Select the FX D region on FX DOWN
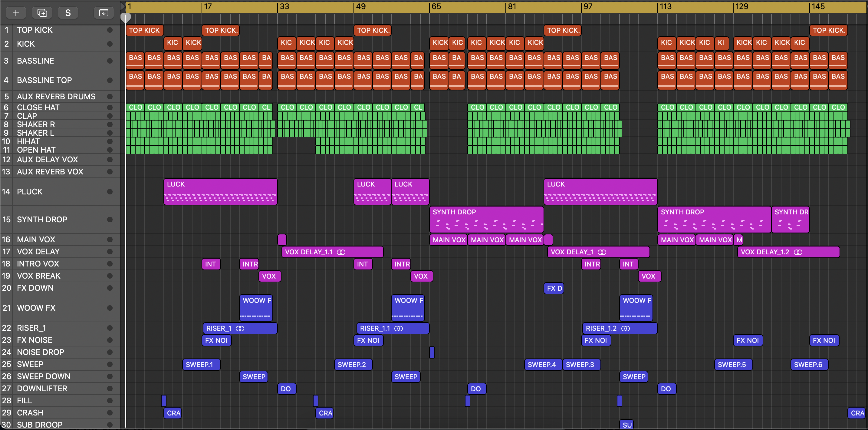The image size is (868, 430). click(x=553, y=288)
